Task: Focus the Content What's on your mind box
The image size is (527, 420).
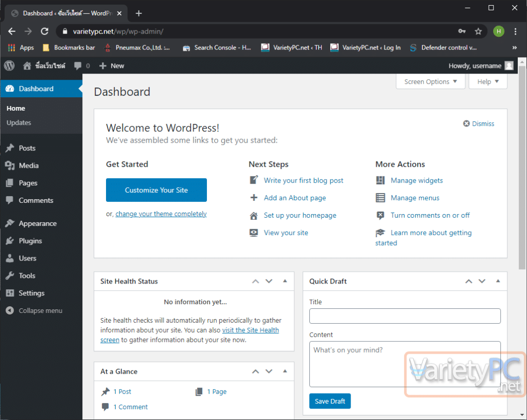Action: [405, 364]
